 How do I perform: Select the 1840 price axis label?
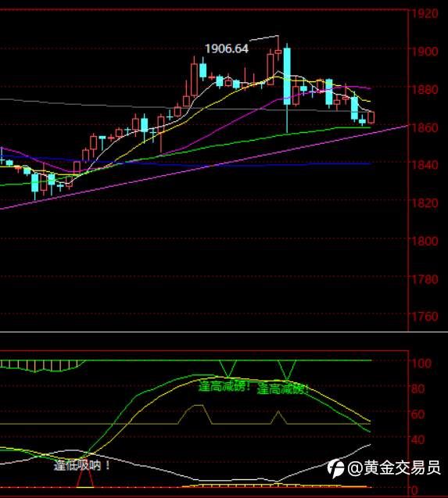[x=425, y=165]
